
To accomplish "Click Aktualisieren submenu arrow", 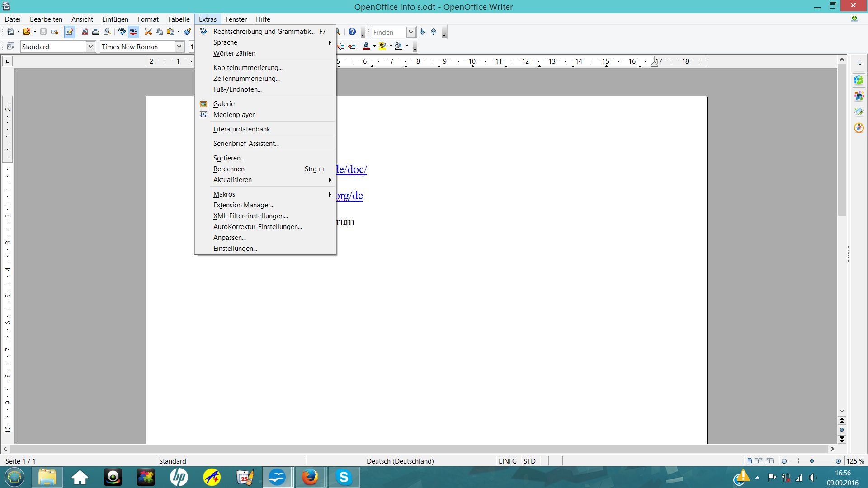I will pyautogui.click(x=330, y=179).
